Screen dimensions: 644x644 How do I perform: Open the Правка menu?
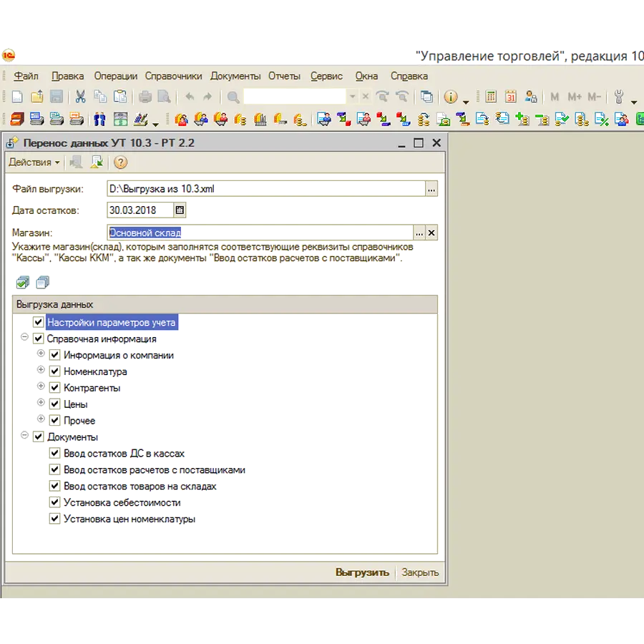tap(68, 77)
